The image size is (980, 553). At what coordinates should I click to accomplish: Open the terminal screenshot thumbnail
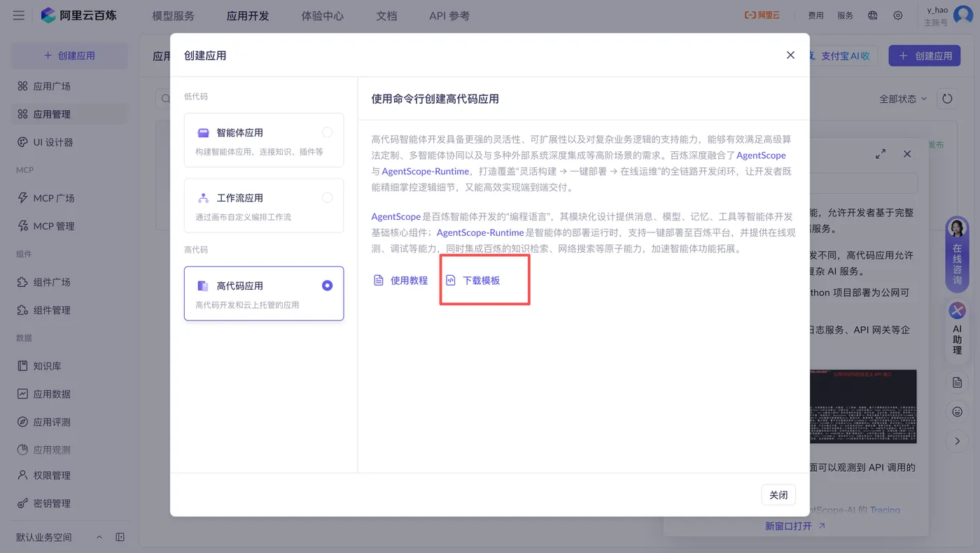(x=863, y=406)
